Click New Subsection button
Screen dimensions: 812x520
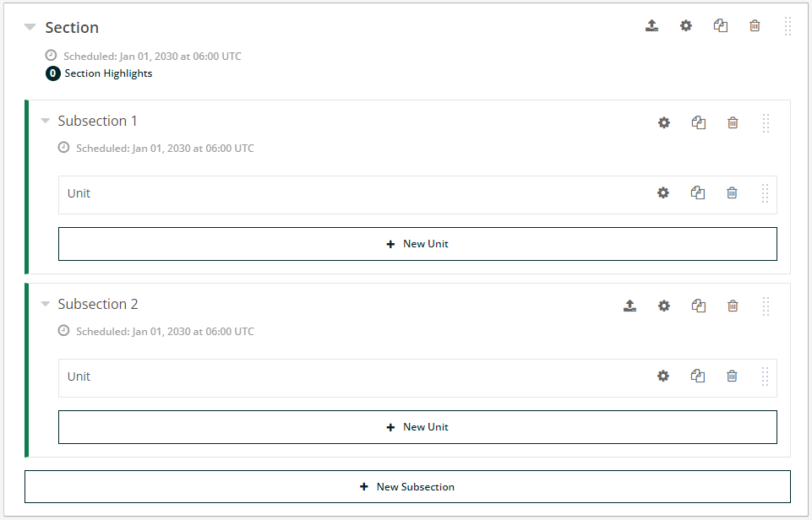click(x=407, y=487)
